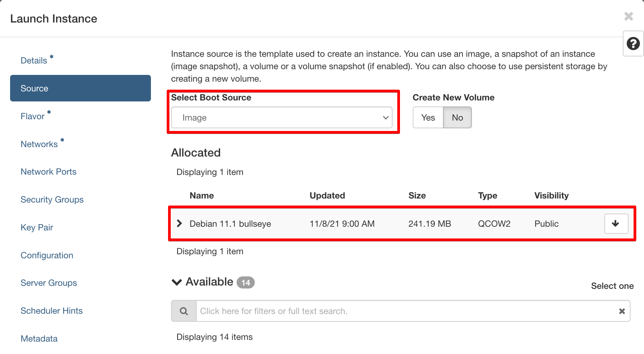This screenshot has height=354, width=644.
Task: Set Create New Volume to Yes
Action: pyautogui.click(x=428, y=118)
